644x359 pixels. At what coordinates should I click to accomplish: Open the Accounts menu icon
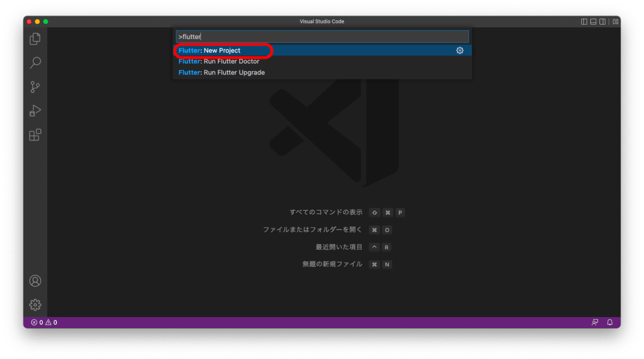coord(35,281)
